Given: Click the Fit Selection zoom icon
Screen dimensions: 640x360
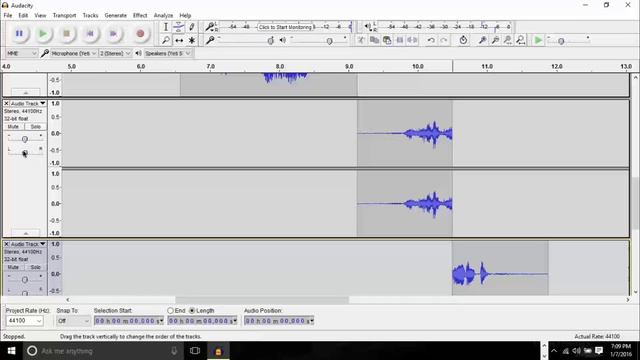Looking at the screenshot, I should (508, 40).
